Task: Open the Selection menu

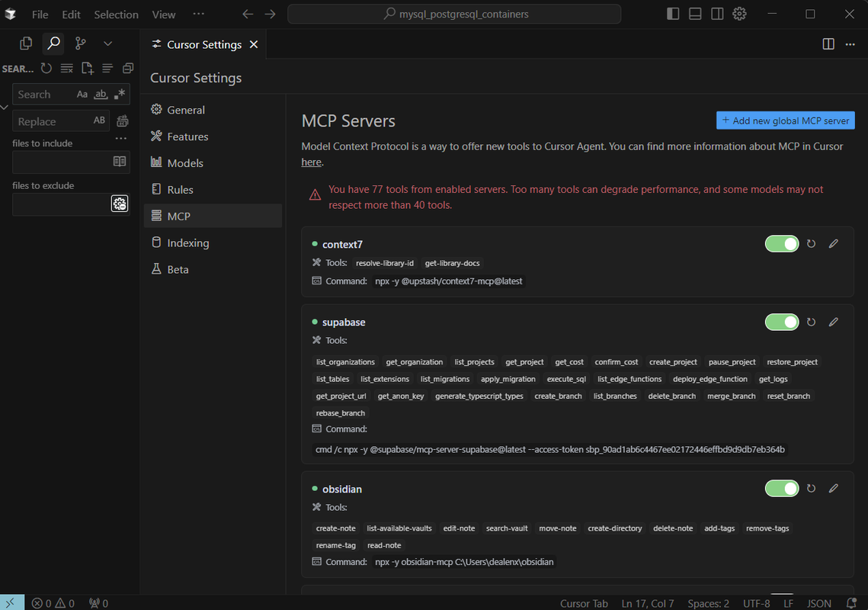Action: pos(117,14)
